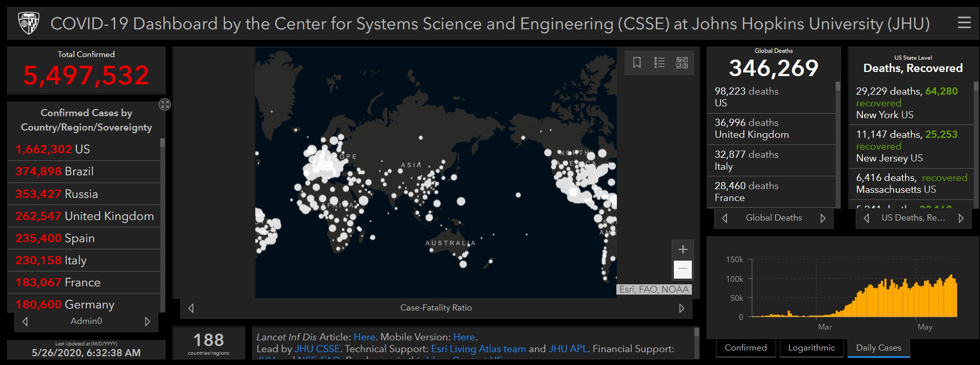Go to next Global Deaths panel
This screenshot has width=980, height=365.
[x=823, y=218]
